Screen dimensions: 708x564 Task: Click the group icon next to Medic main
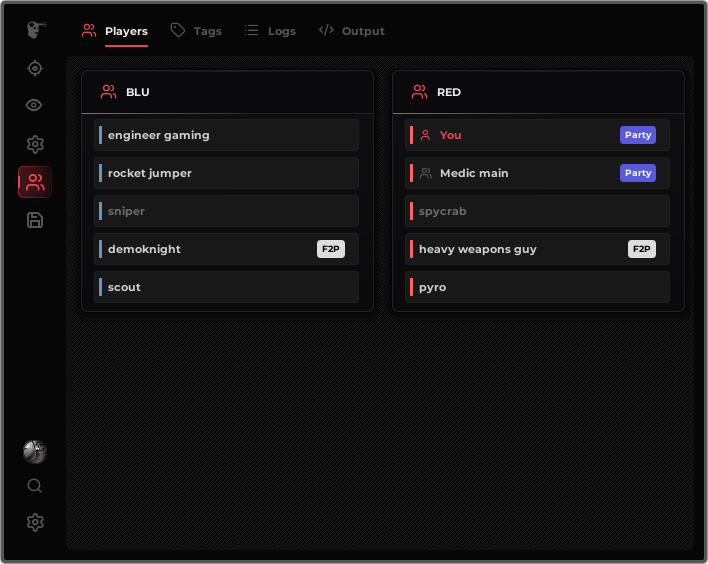(x=426, y=173)
